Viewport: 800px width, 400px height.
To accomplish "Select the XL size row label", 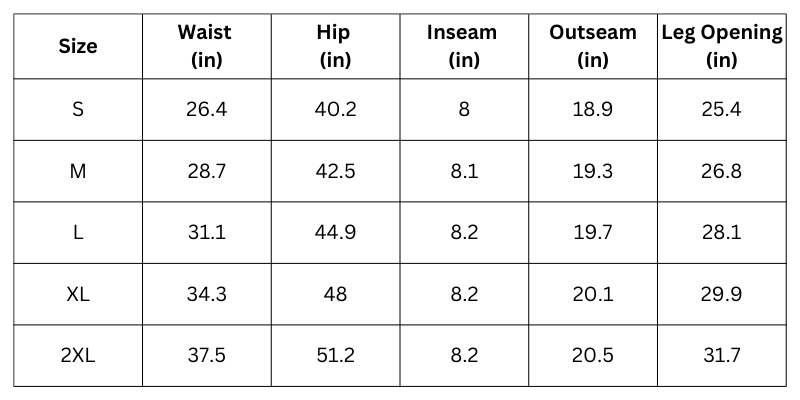I will click(x=78, y=294).
